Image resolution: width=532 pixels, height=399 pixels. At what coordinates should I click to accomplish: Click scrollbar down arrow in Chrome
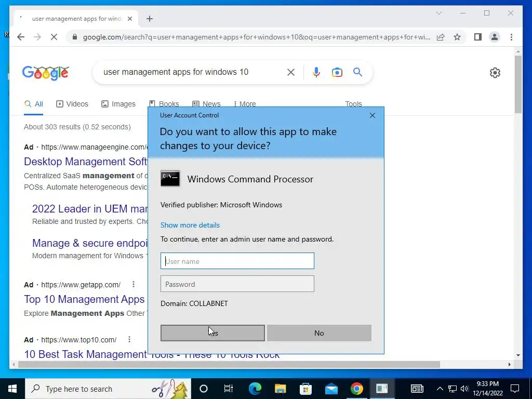(518, 355)
